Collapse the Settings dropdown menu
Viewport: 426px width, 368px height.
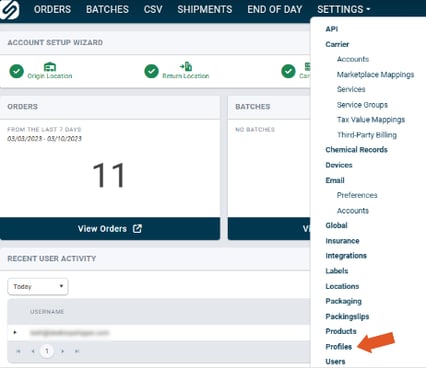point(344,9)
